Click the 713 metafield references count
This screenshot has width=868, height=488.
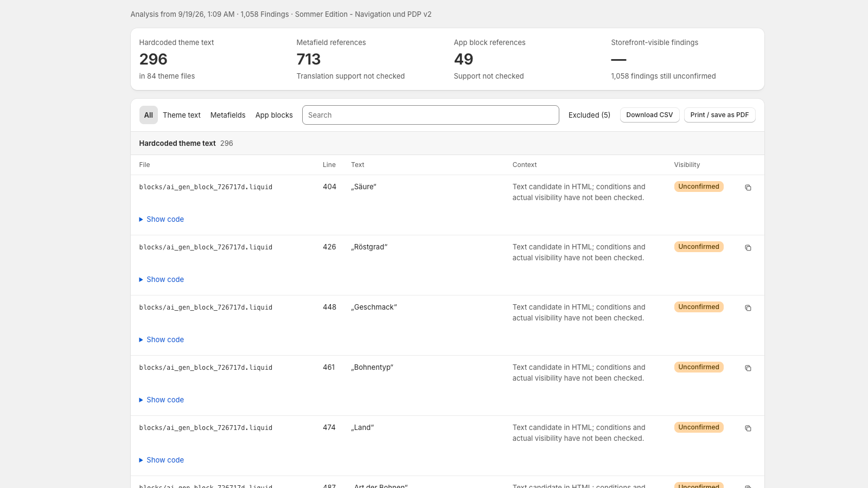click(x=309, y=59)
